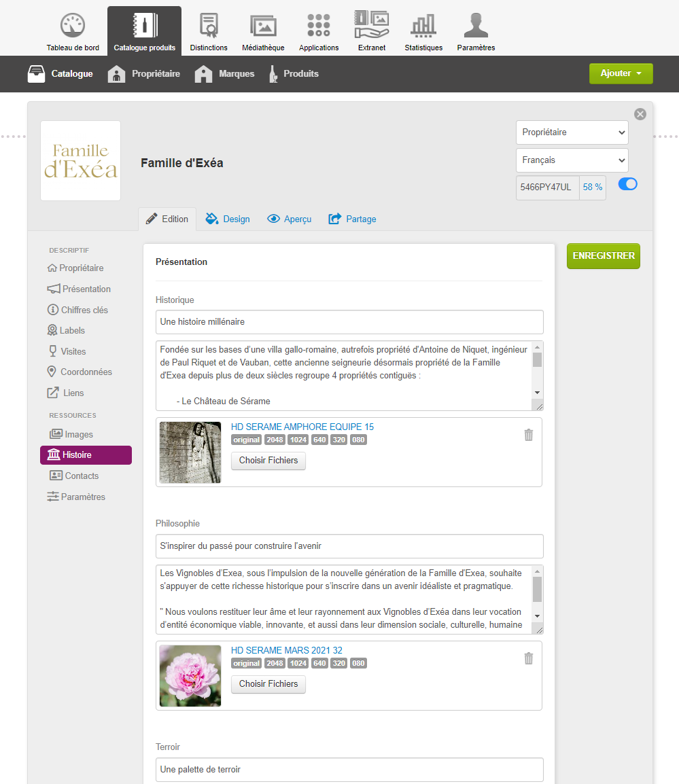
Task: Click Choisir Fichiers for MARS 2021 32
Action: pos(268,684)
